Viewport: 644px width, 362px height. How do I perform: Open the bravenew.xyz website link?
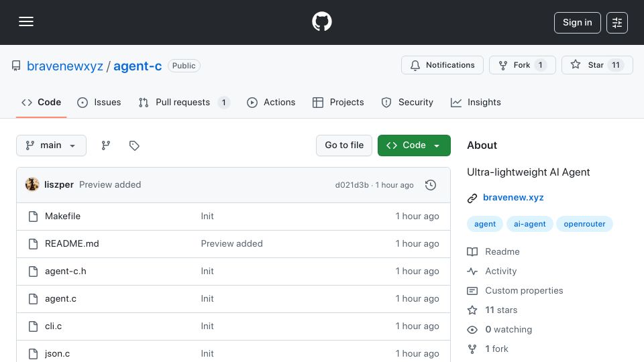tap(513, 197)
